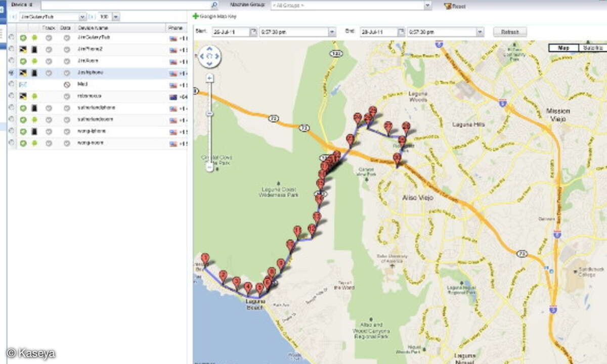Viewport: 607px width, 364px height.
Task: Click the Phone column header
Action: point(176,28)
